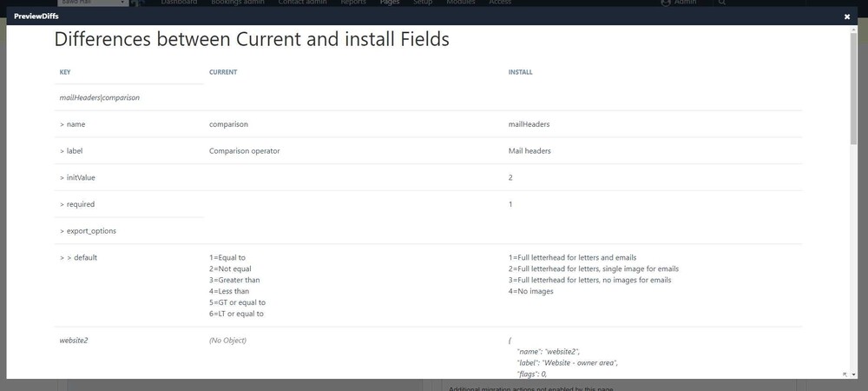Click the dialog resize handle icon
Viewport: 868px width, 391px height.
844,374
